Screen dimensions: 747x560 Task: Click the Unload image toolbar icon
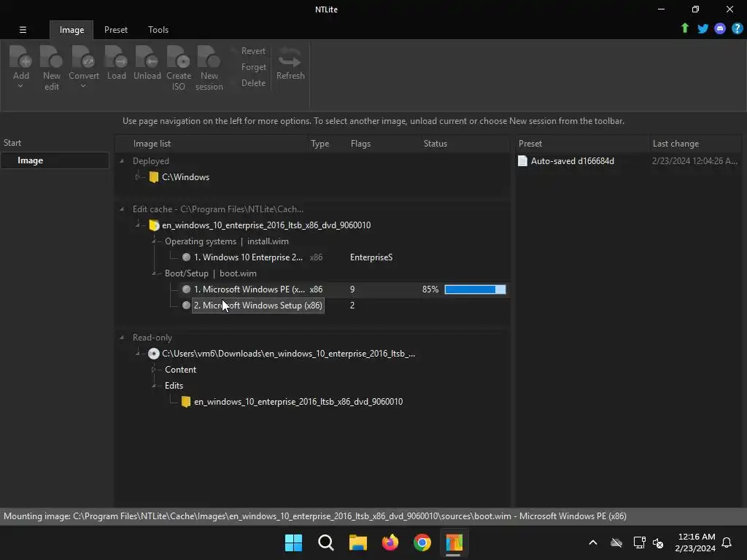point(147,57)
